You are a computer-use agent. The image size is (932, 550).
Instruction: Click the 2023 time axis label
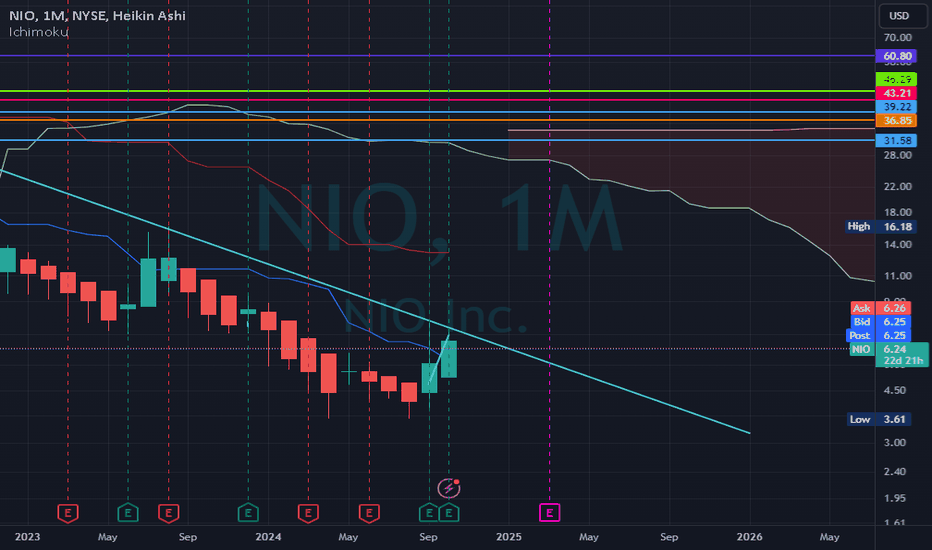pyautogui.click(x=27, y=537)
